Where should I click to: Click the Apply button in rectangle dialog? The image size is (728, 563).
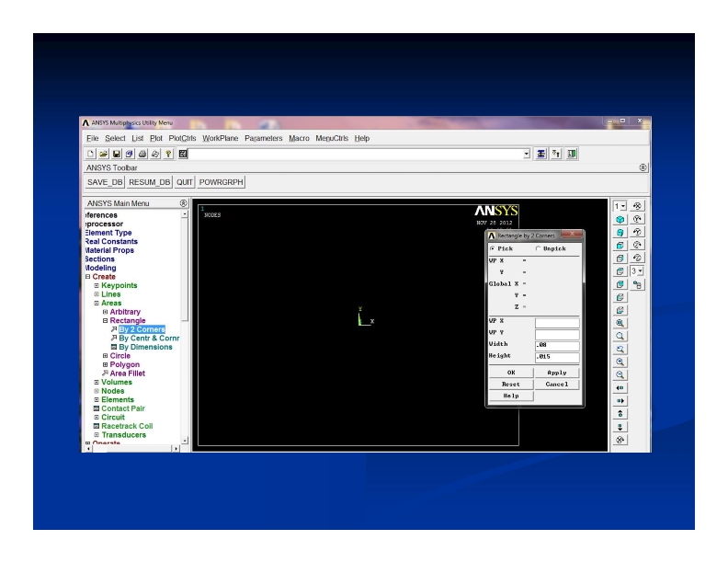[x=557, y=373]
